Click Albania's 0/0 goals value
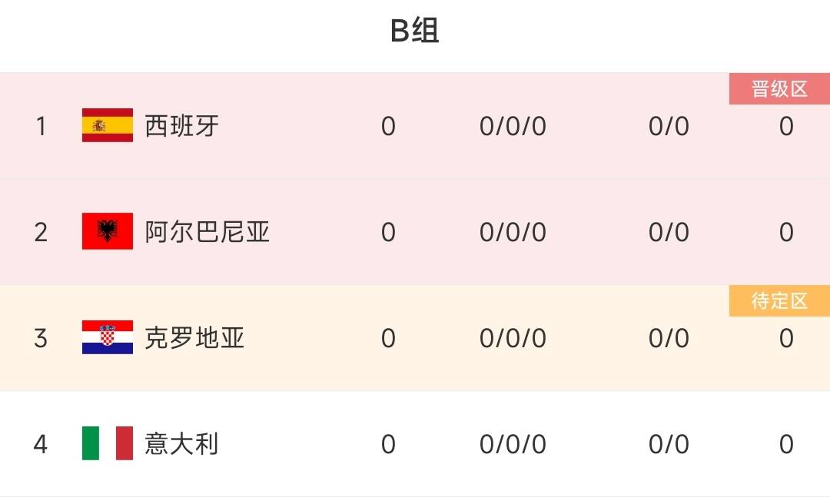Screen dimensions: 830x504 [669, 233]
